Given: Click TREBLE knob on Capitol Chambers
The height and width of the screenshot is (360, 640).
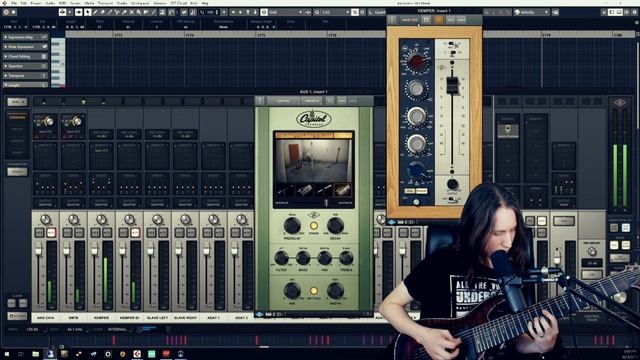Looking at the screenshot, I should 346,258.
